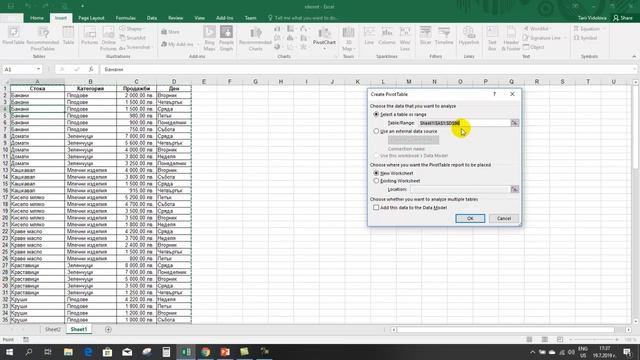Expand the PivotChart dropdown
Image resolution: width=640 pixels, height=360 pixels.
click(x=324, y=49)
